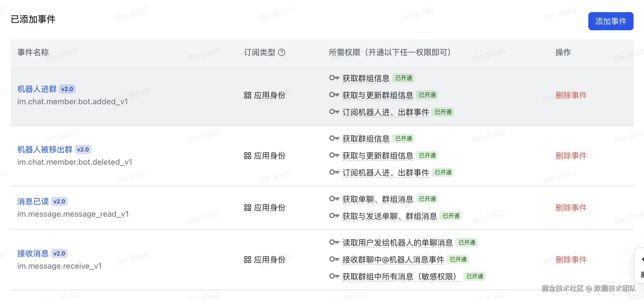The height and width of the screenshot is (300, 644).
Task: Click the 获取与发送单聊、群组消息 permission link
Action: (x=390, y=216)
